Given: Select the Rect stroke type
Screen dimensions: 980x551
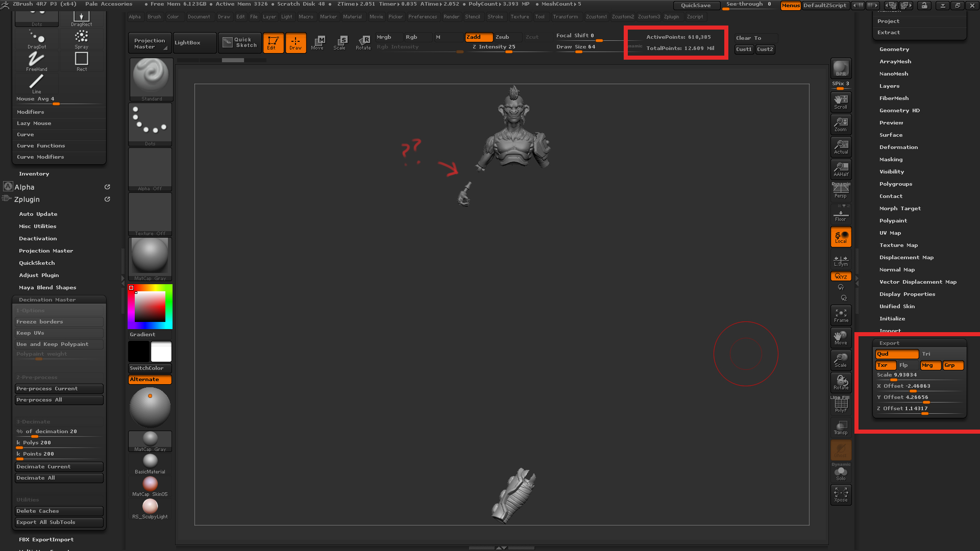Looking at the screenshot, I should pyautogui.click(x=82, y=62).
